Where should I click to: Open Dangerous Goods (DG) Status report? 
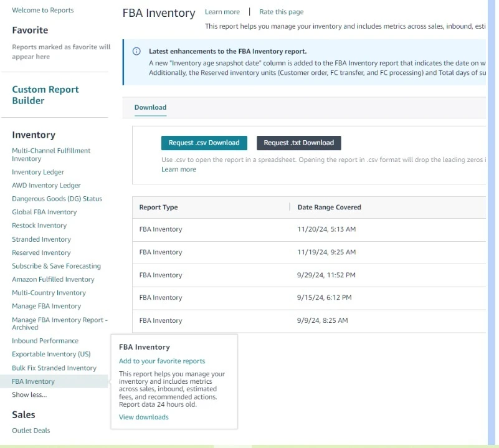(x=57, y=199)
